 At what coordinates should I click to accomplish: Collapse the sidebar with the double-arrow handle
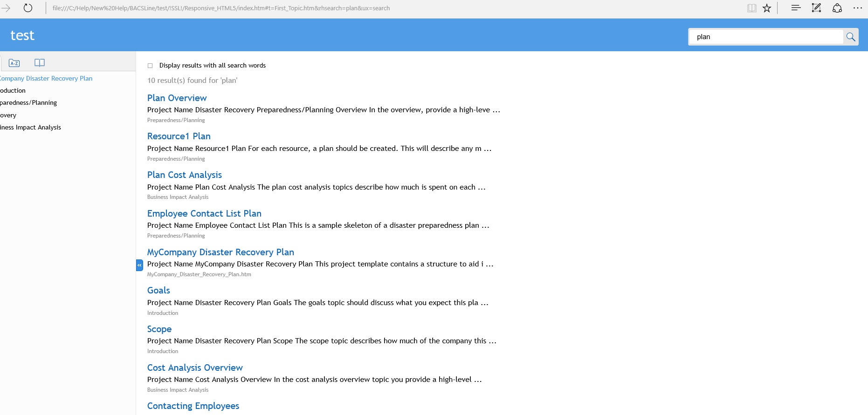[139, 265]
